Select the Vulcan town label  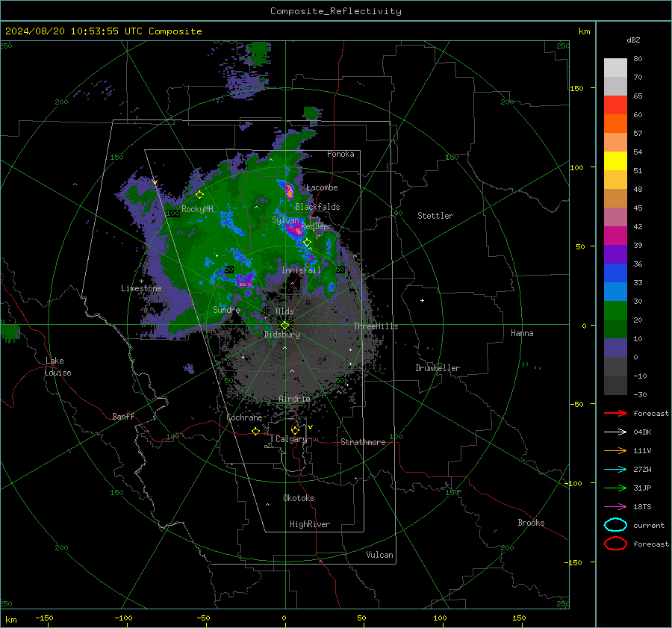click(379, 555)
